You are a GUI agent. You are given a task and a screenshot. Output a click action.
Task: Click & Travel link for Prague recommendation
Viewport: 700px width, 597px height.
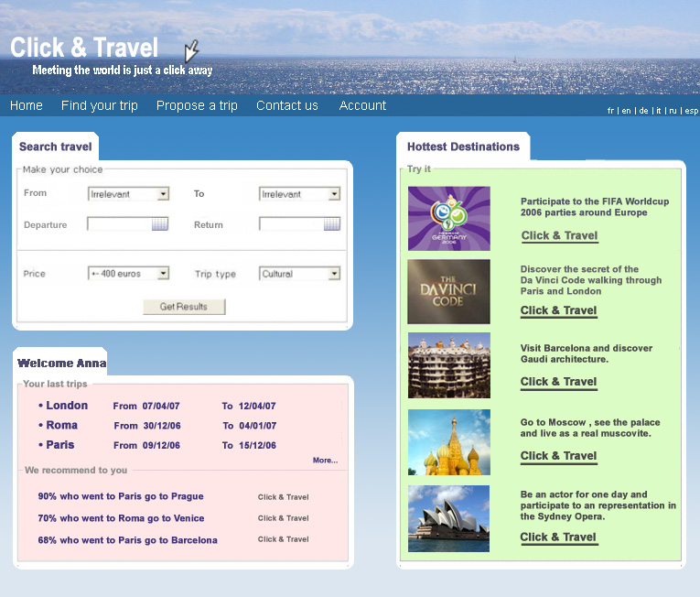[x=283, y=497]
